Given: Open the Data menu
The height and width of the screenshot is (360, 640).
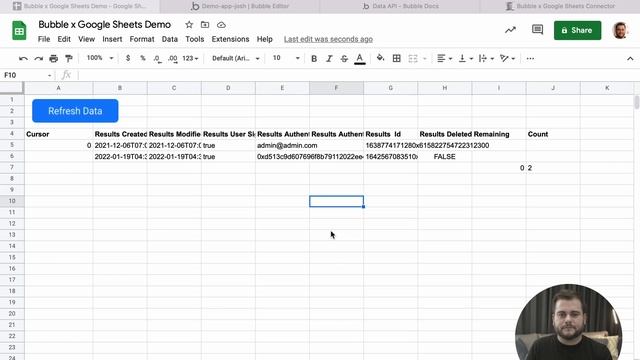Looking at the screenshot, I should pyautogui.click(x=169, y=39).
